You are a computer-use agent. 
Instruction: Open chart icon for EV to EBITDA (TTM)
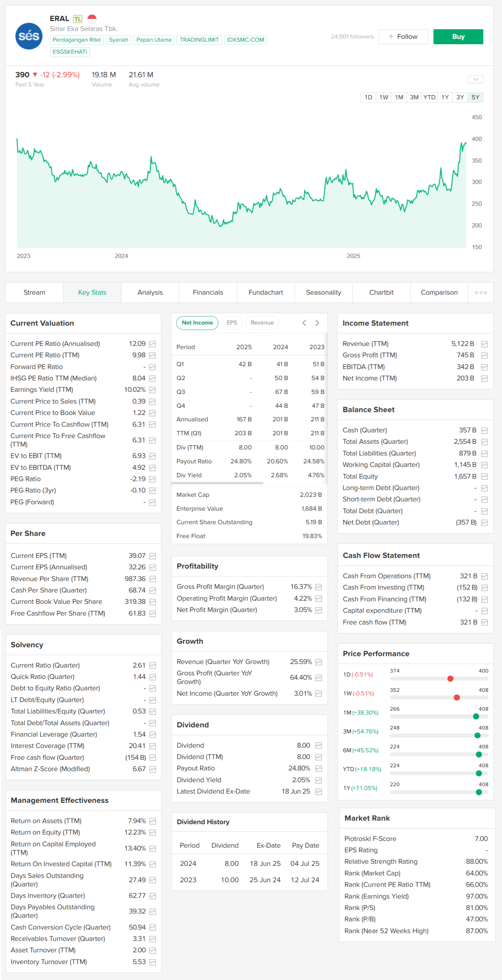(x=152, y=468)
